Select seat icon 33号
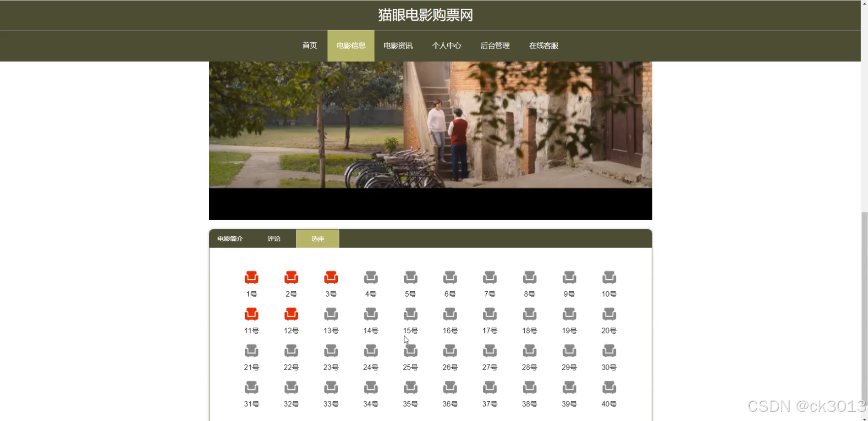 331,388
